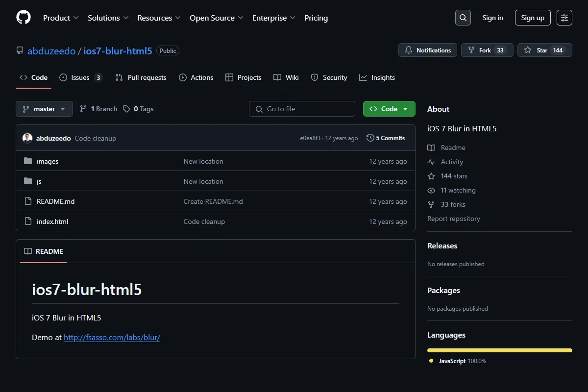Open the search magnifier icon

463,18
